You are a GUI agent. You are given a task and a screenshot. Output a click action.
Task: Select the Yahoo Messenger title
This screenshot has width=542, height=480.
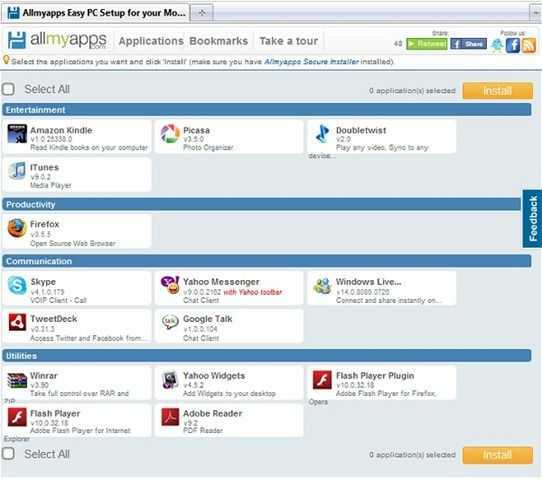pyautogui.click(x=221, y=282)
